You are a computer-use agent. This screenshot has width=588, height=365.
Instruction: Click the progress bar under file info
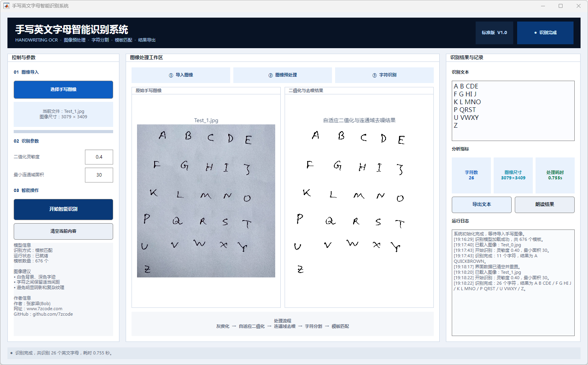tap(63, 132)
